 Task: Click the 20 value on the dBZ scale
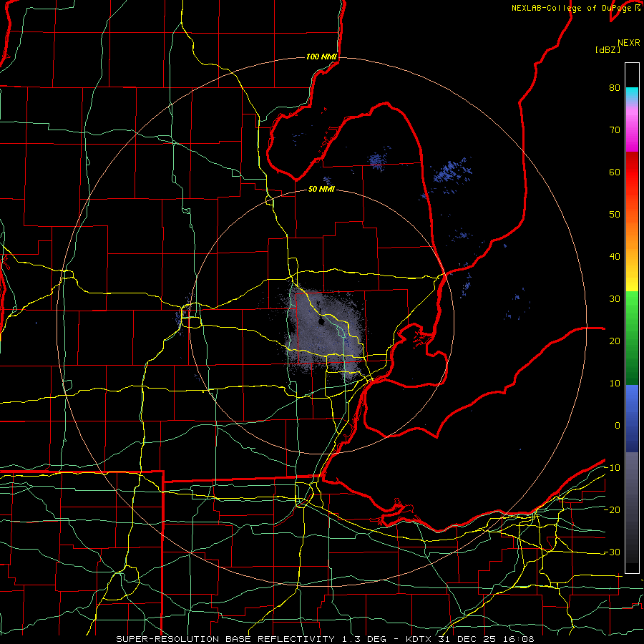click(x=615, y=341)
